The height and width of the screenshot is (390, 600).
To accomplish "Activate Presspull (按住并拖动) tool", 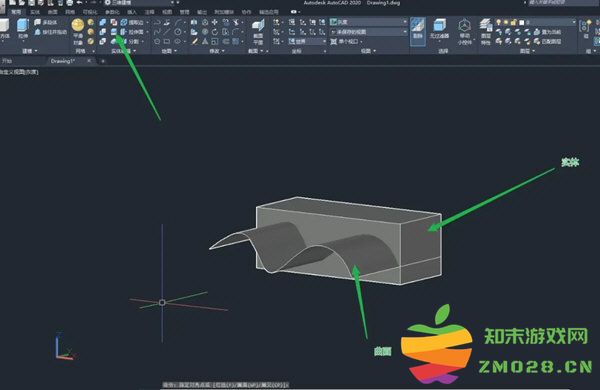I will (51, 32).
